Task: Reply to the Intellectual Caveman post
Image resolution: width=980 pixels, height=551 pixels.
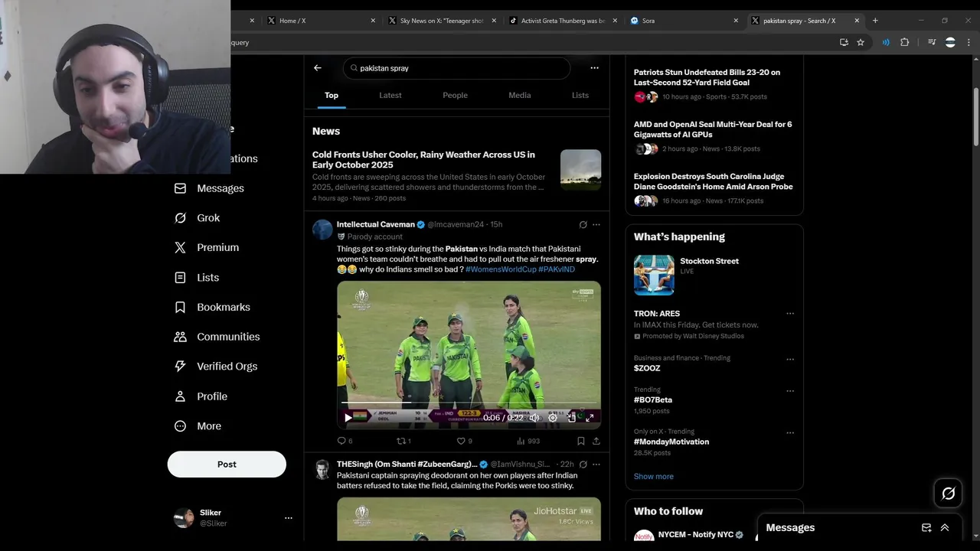Action: 345,441
